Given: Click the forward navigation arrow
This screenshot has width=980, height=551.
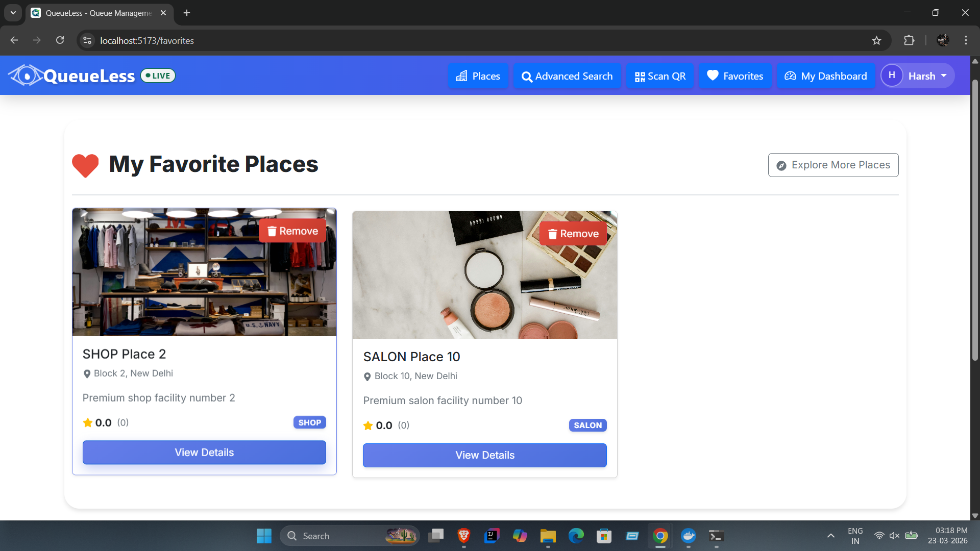Looking at the screenshot, I should 37,40.
